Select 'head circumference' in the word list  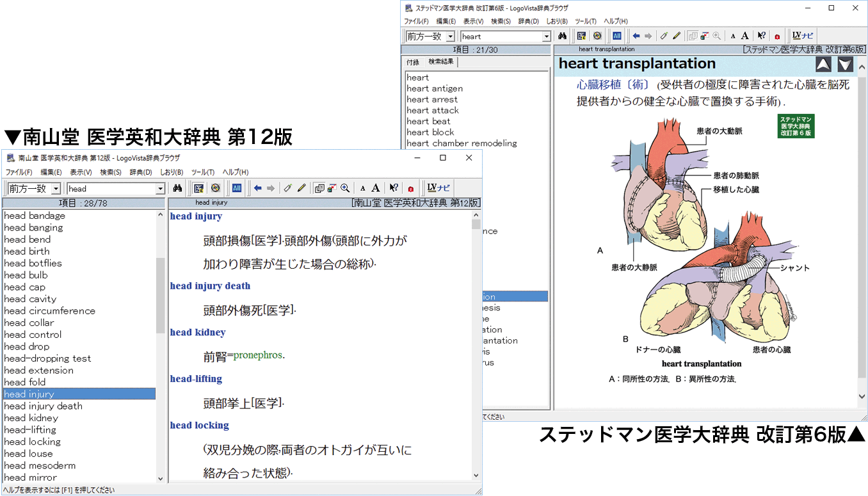[x=50, y=311]
